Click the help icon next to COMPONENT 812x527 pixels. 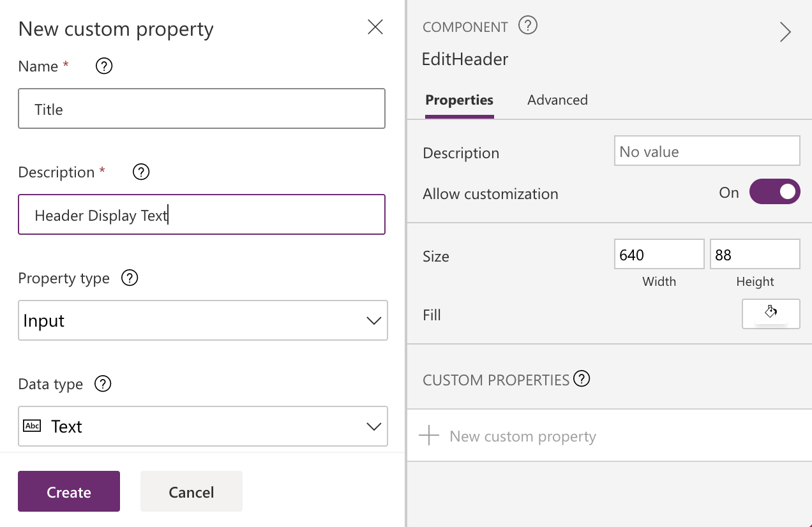(528, 26)
